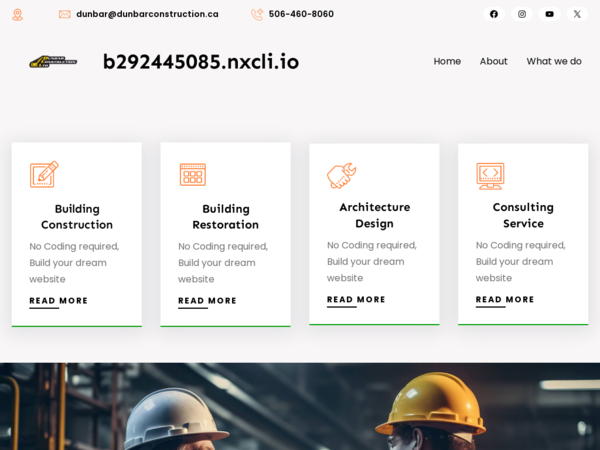This screenshot has height=450, width=600.
Task: Click description text under Building Construction
Action: tap(75, 262)
